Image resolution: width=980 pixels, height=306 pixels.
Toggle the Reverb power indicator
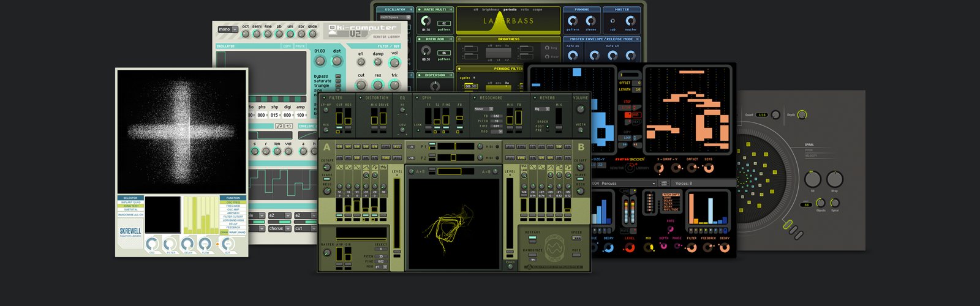click(x=535, y=98)
